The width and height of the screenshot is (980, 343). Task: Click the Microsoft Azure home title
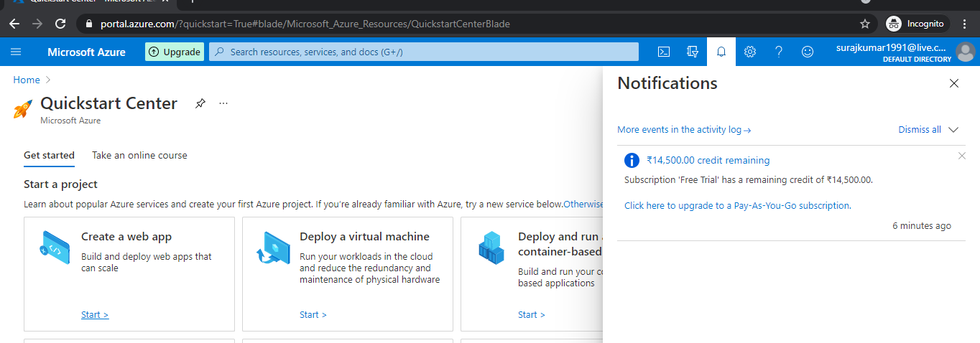pos(86,52)
